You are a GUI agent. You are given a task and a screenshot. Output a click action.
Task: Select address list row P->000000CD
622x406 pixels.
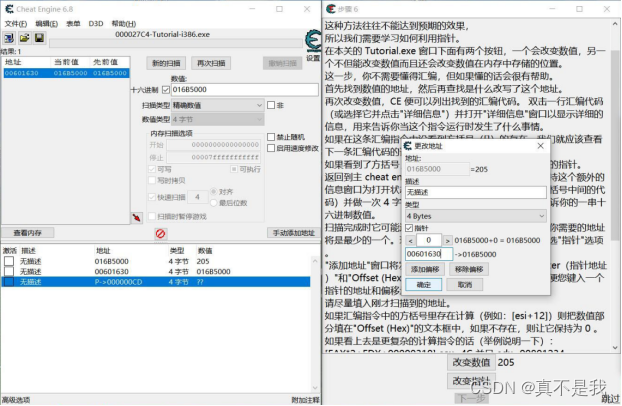coord(156,282)
